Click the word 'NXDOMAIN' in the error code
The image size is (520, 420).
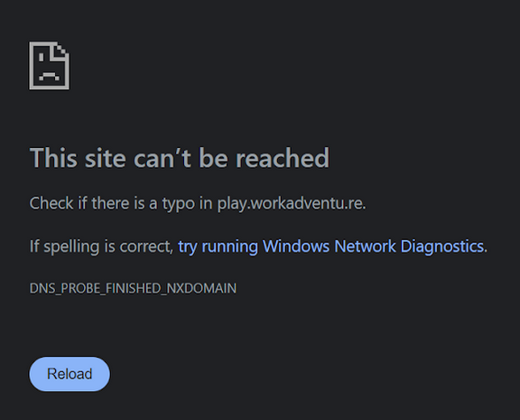[201, 288]
